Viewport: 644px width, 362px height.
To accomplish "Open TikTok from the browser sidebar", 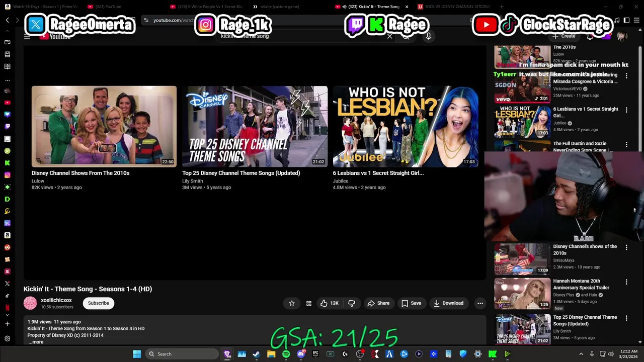I will pos(7,296).
